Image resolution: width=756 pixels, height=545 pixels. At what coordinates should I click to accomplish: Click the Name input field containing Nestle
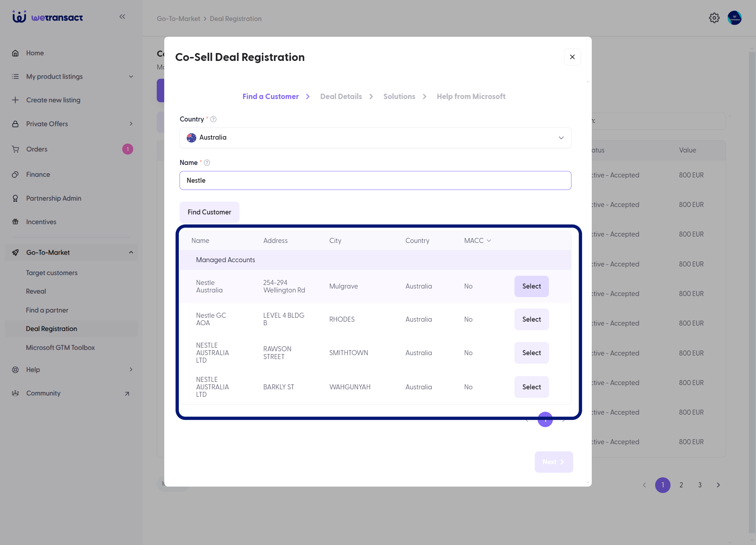(x=375, y=181)
